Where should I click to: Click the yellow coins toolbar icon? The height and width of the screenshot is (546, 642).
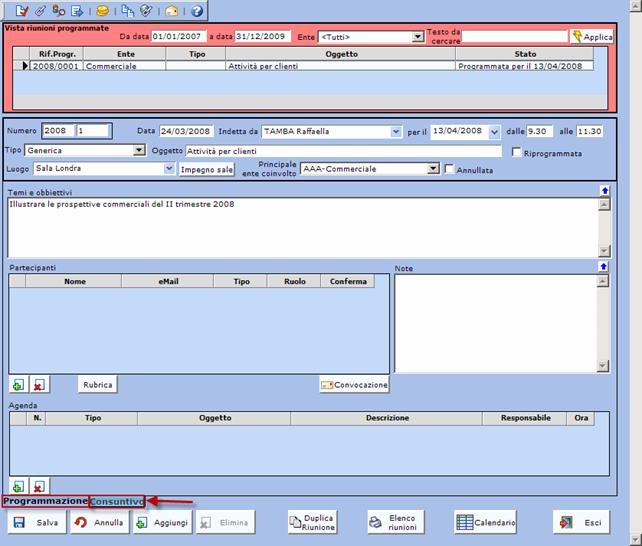coord(102,11)
